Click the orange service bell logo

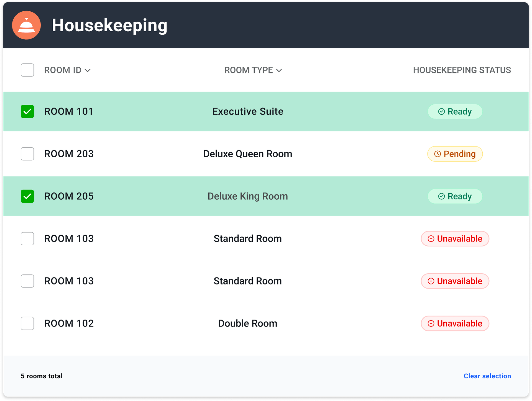(x=26, y=25)
